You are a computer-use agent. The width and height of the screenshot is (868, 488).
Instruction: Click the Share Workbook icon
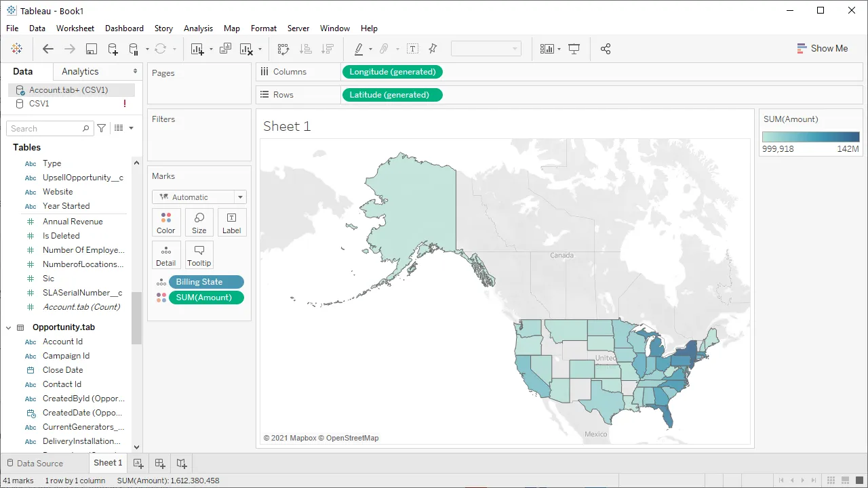606,49
